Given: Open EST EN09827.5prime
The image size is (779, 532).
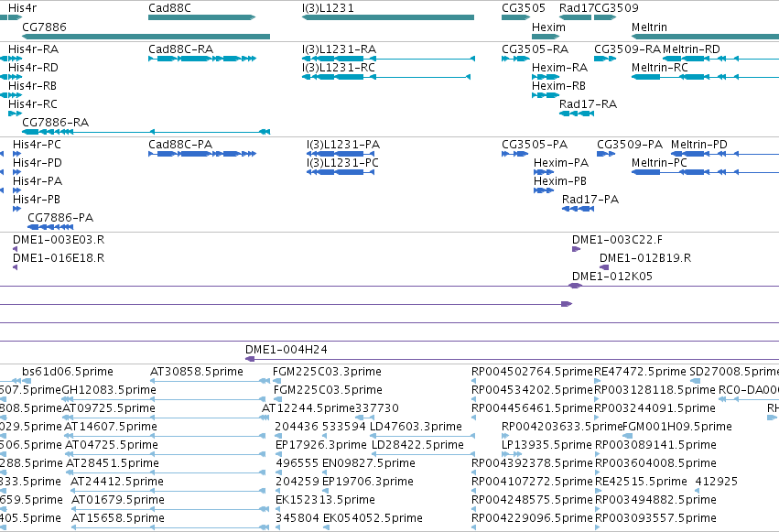Looking at the screenshot, I should click(369, 463).
